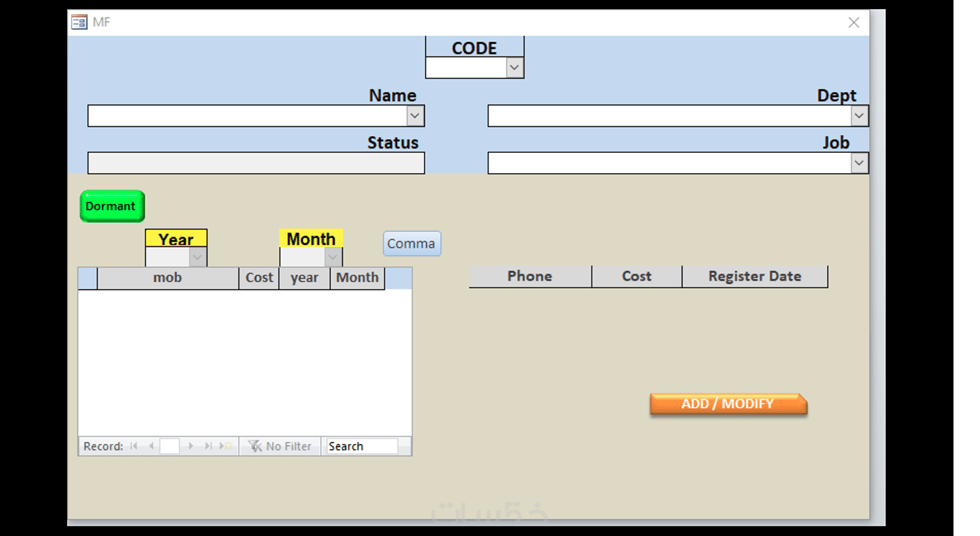Click the No Filter indicator
Viewport: 980px width, 536px height.
coord(280,446)
